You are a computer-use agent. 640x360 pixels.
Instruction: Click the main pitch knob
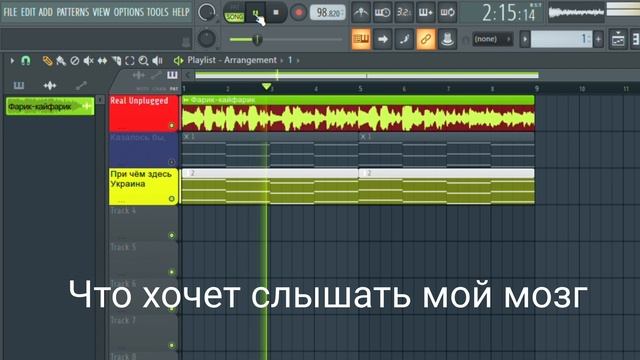(207, 39)
